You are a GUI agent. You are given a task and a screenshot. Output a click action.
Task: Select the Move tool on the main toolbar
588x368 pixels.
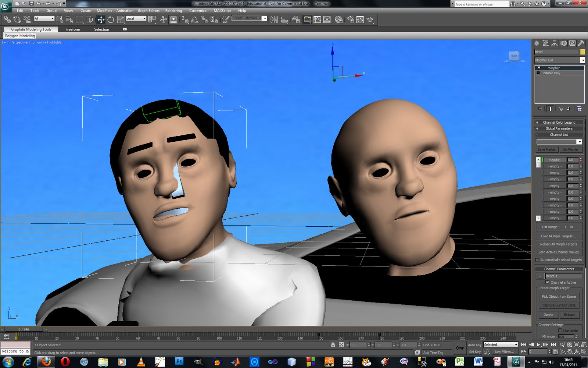(101, 19)
